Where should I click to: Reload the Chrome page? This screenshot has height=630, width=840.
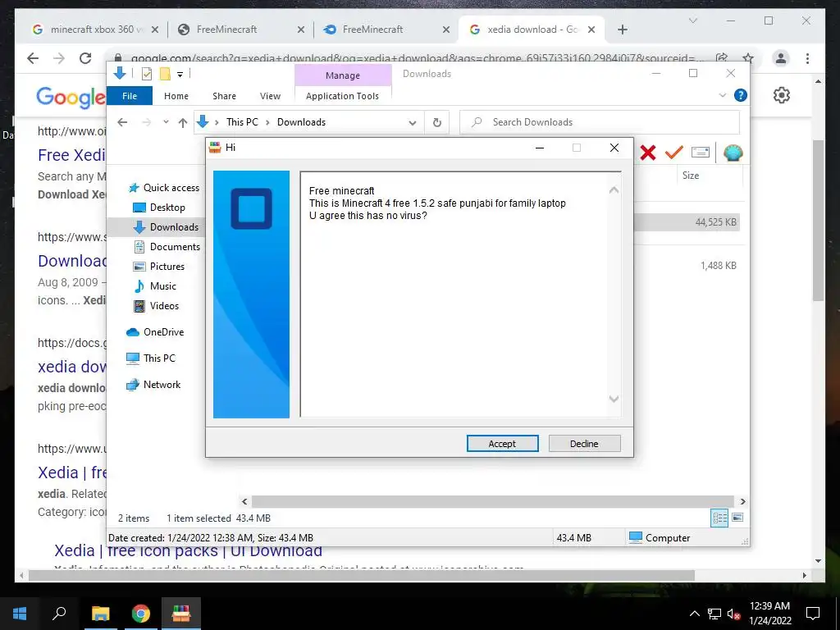[85, 58]
